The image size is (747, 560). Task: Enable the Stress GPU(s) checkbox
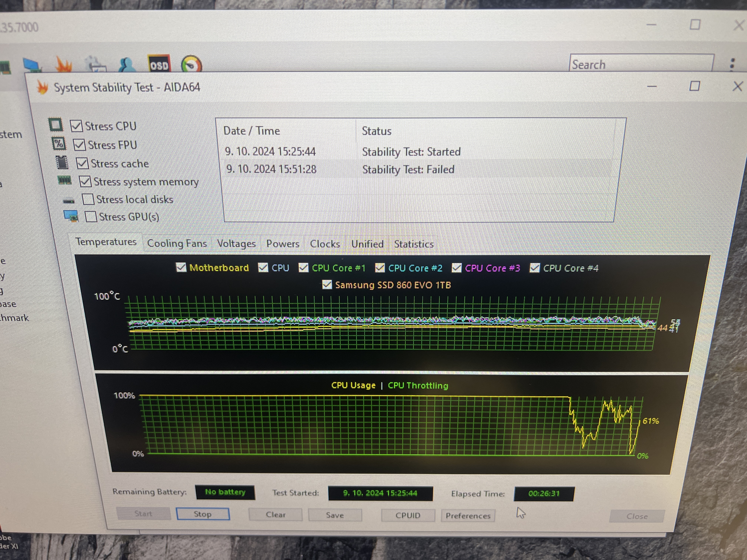91,217
